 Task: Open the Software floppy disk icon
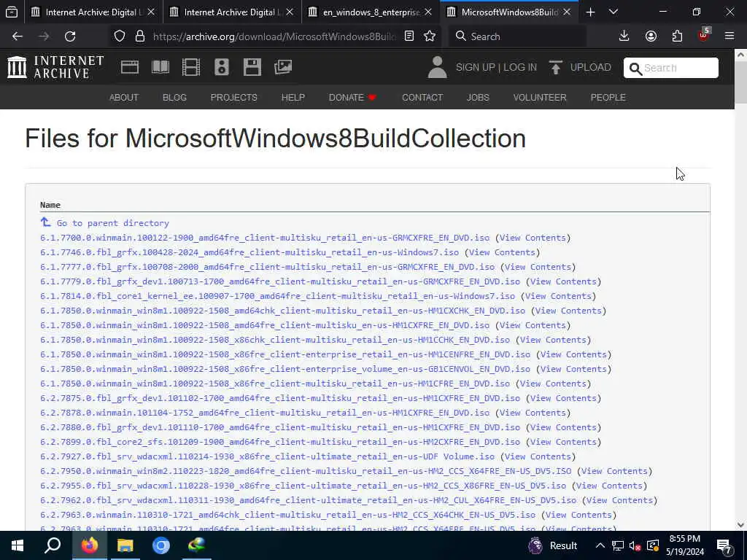tap(252, 67)
